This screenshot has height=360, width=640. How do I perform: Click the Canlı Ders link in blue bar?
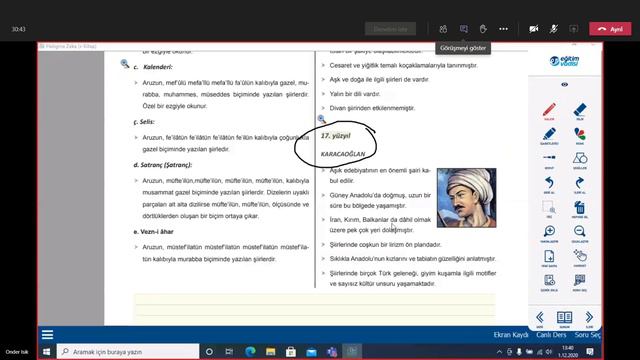pyautogui.click(x=551, y=335)
